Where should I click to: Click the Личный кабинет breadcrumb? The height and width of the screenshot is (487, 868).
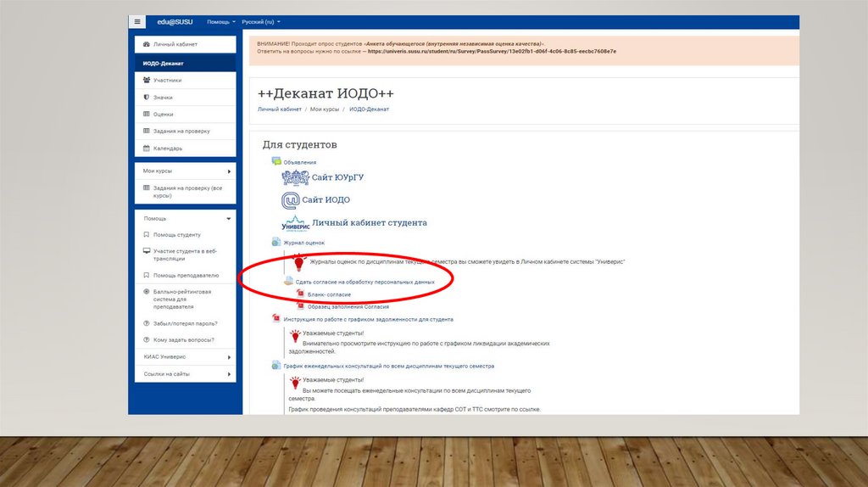point(280,109)
